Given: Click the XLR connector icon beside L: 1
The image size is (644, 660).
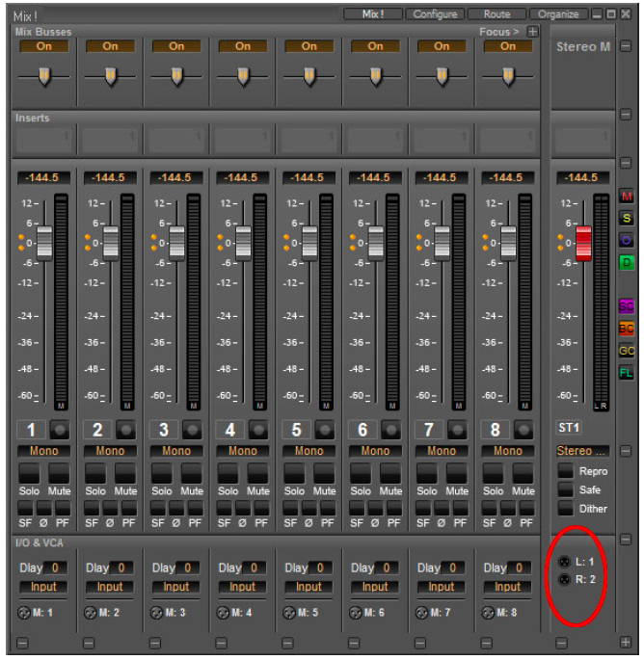Looking at the screenshot, I should [x=565, y=562].
